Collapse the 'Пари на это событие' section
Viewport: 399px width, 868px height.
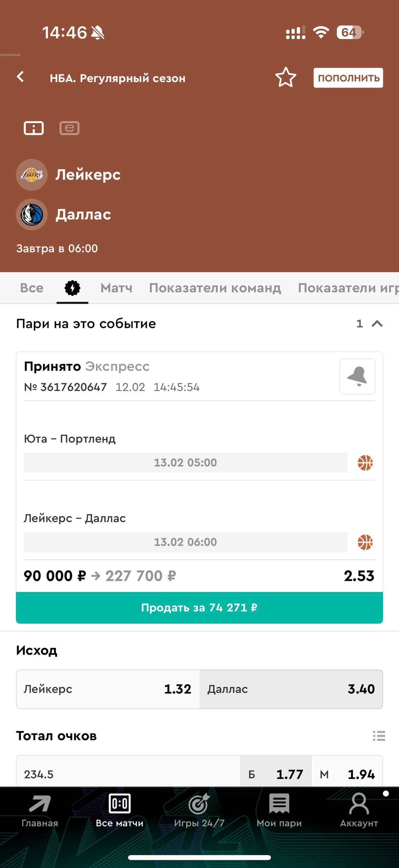(377, 324)
